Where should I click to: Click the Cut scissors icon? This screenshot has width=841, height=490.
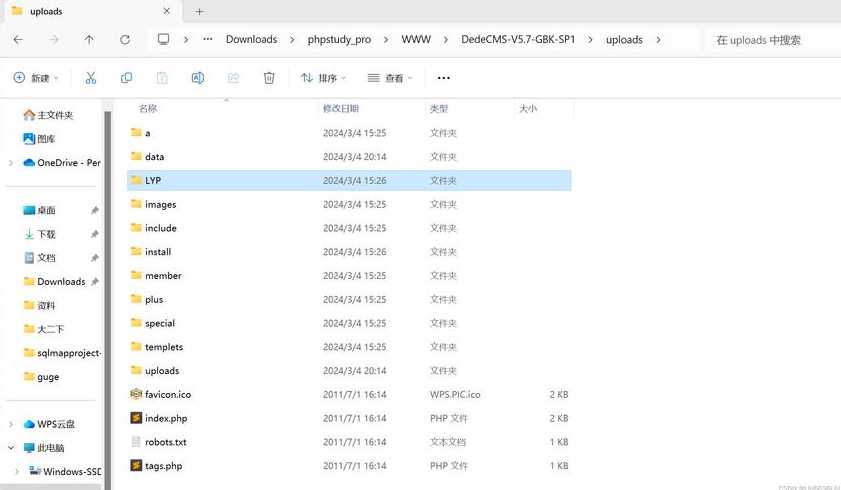coord(91,78)
